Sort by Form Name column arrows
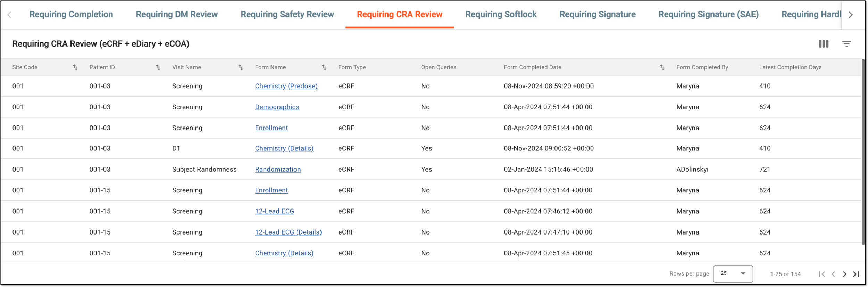This screenshot has width=868, height=287. pyautogui.click(x=324, y=67)
